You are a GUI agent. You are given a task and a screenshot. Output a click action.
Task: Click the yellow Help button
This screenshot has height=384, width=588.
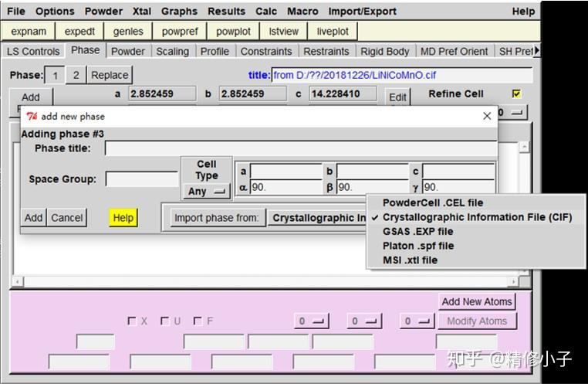click(123, 218)
